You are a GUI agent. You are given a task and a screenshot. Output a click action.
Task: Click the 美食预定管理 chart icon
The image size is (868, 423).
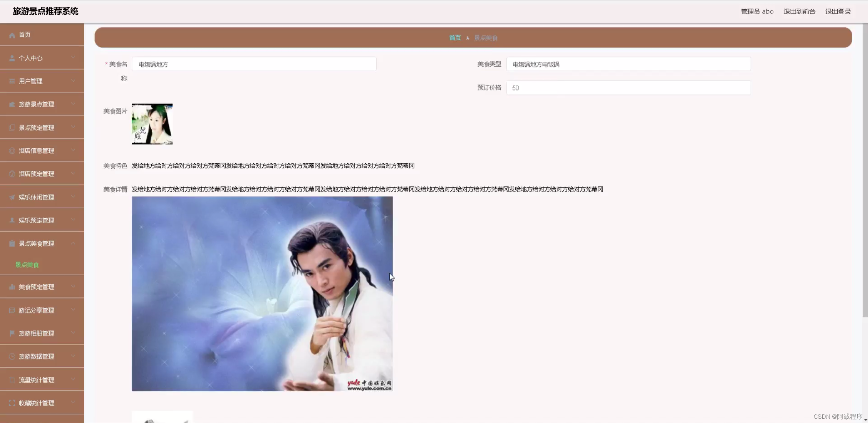[12, 286]
